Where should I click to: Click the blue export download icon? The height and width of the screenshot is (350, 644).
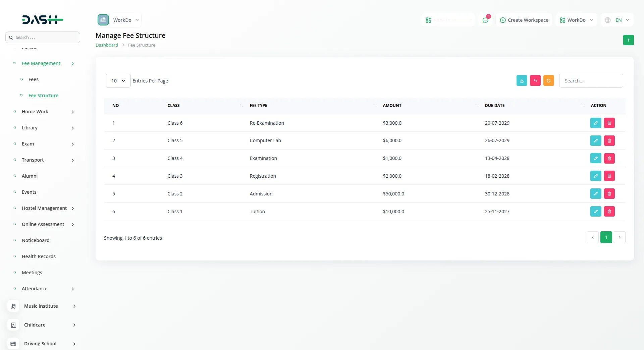[x=522, y=80]
